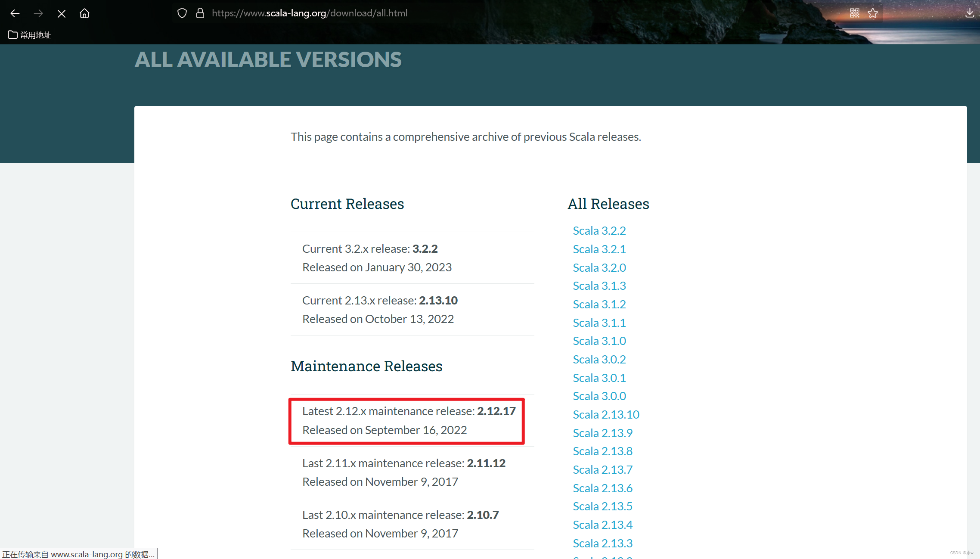Screen dimensions: 980x559
Task: Click the forward navigation arrow
Action: (x=38, y=13)
